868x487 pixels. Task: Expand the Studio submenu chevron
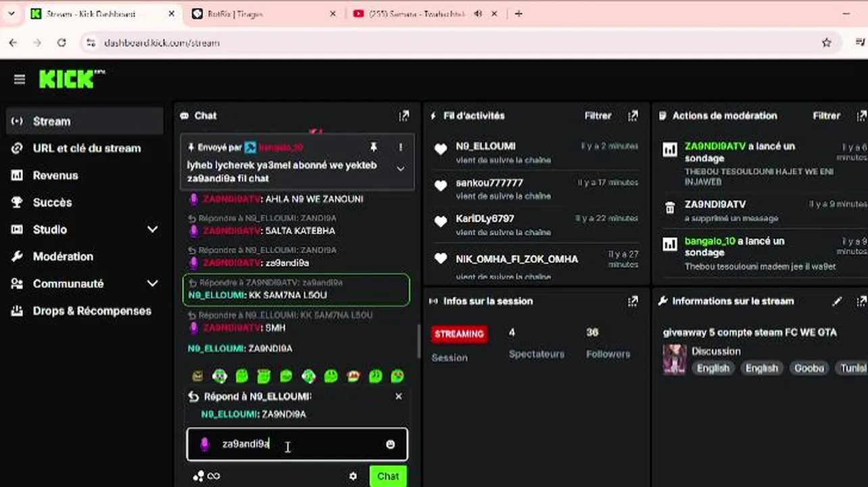click(x=152, y=229)
